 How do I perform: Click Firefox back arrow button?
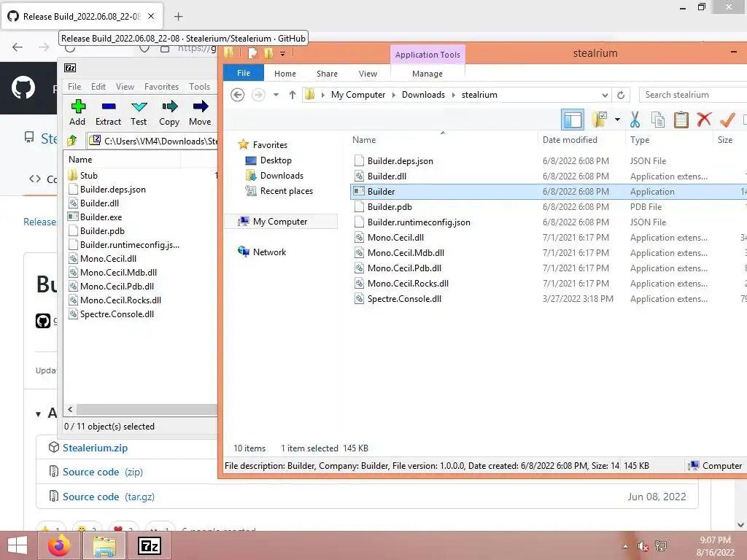click(18, 47)
